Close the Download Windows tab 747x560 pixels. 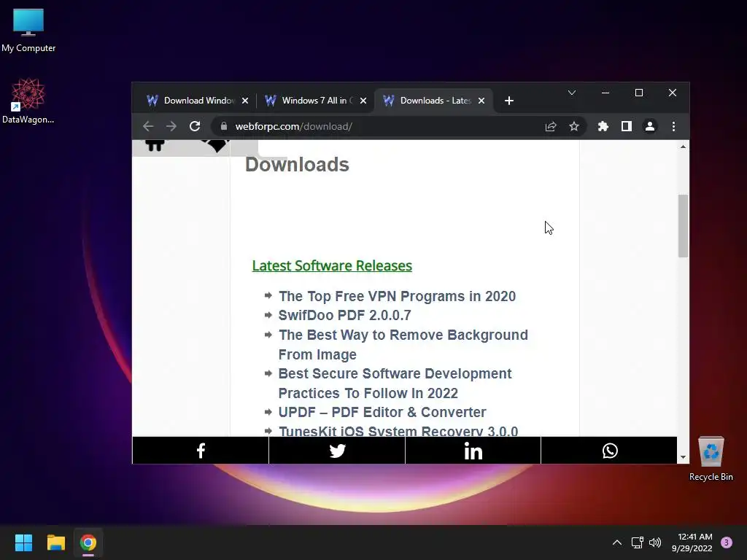(x=245, y=101)
